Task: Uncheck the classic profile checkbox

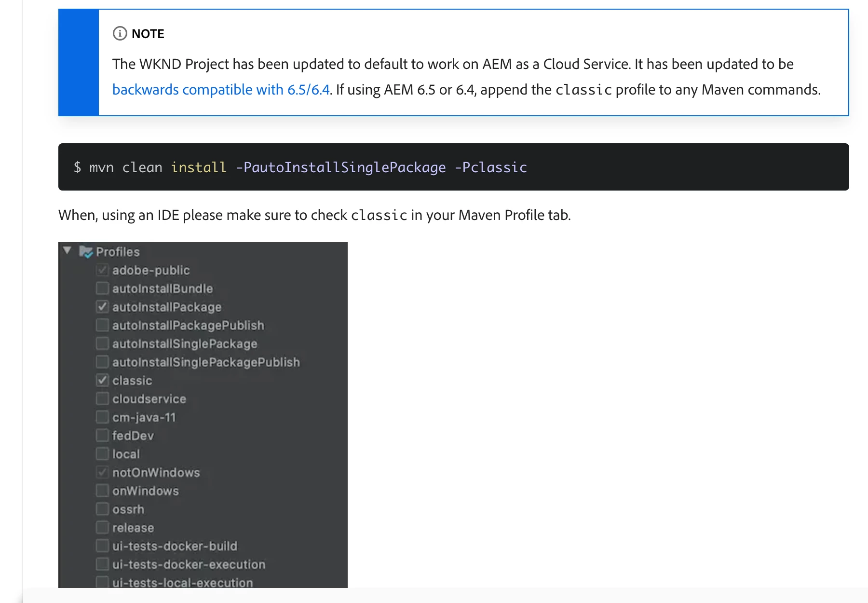Action: 102,380
